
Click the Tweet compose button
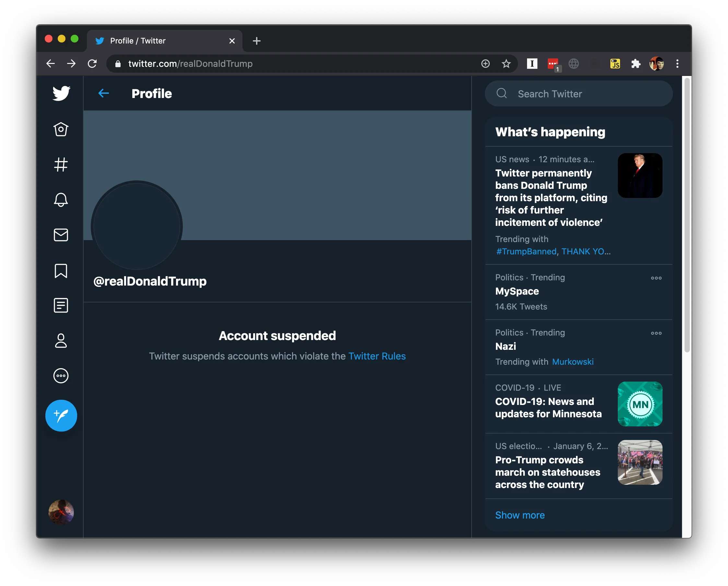coord(61,414)
